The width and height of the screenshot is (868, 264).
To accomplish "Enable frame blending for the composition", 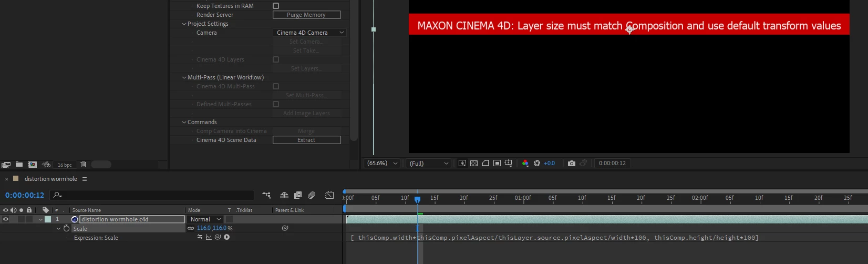I will click(x=298, y=195).
